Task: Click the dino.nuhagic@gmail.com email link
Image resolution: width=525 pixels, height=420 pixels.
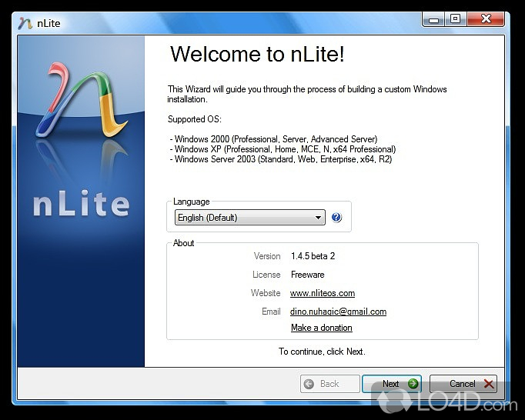Action: [x=338, y=312]
